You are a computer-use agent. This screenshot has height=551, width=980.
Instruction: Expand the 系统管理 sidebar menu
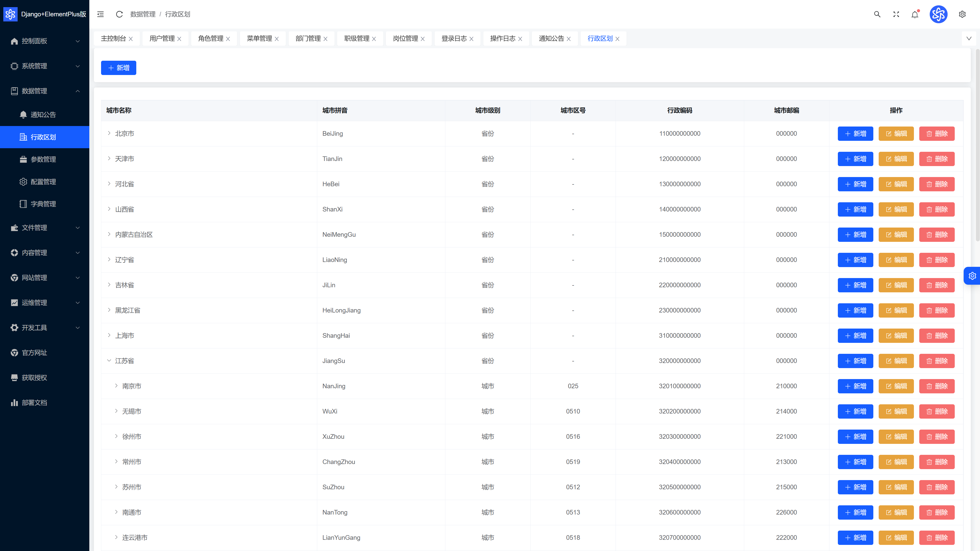click(x=44, y=66)
